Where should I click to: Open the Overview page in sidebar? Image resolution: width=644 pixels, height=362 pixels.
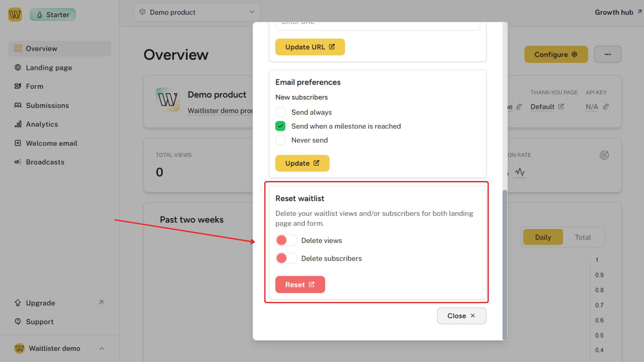[x=59, y=49]
